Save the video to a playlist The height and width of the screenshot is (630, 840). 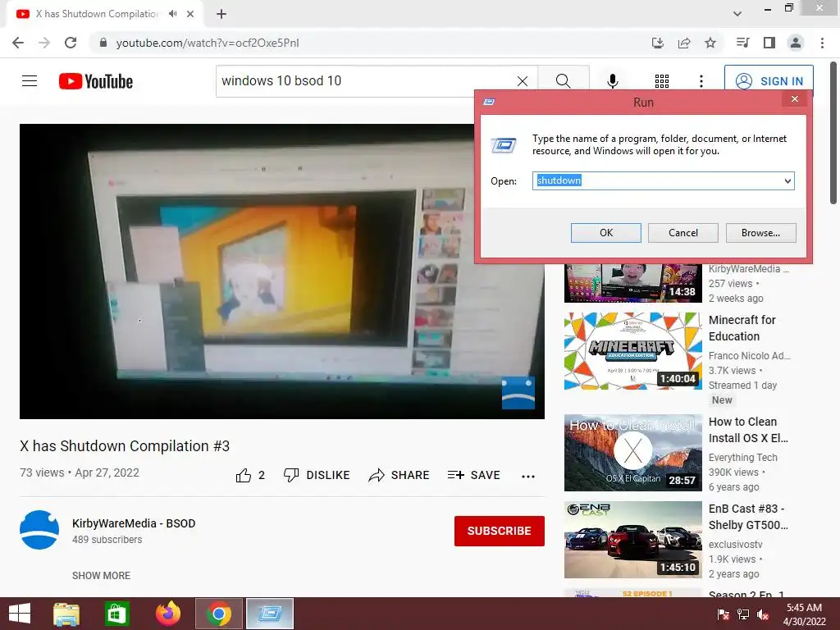(474, 475)
